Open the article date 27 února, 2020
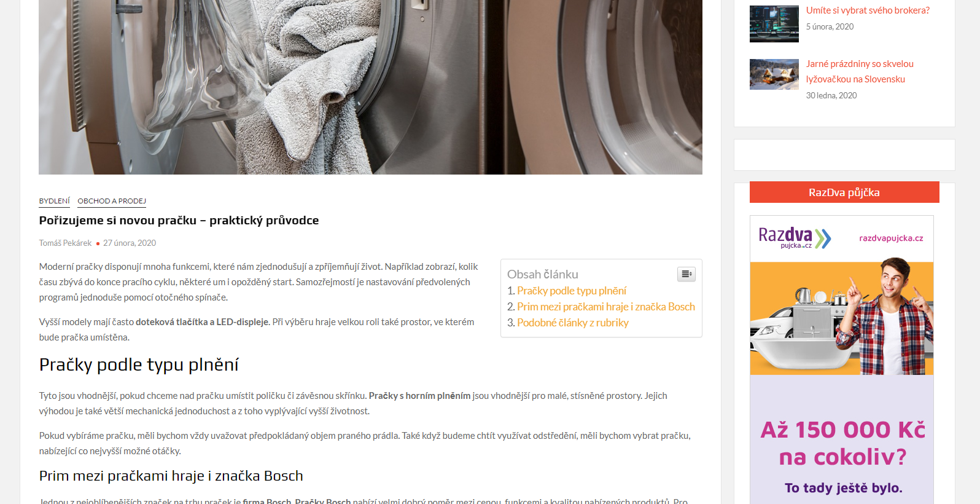This screenshot has width=980, height=504. (x=130, y=243)
